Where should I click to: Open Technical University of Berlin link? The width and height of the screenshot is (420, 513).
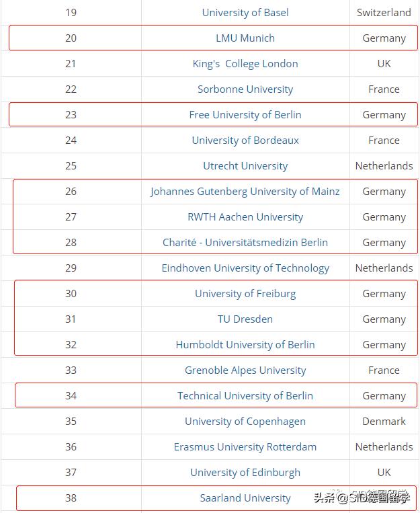[x=245, y=396]
